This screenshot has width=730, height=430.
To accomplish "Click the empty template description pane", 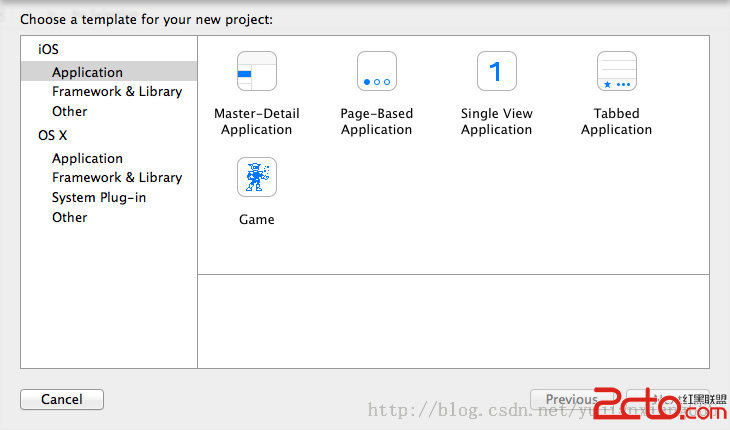I will 453,321.
